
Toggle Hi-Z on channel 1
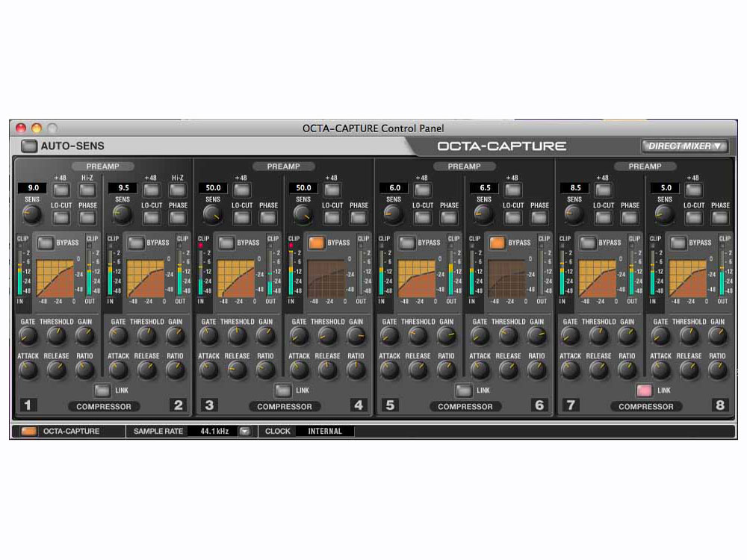coord(87,190)
